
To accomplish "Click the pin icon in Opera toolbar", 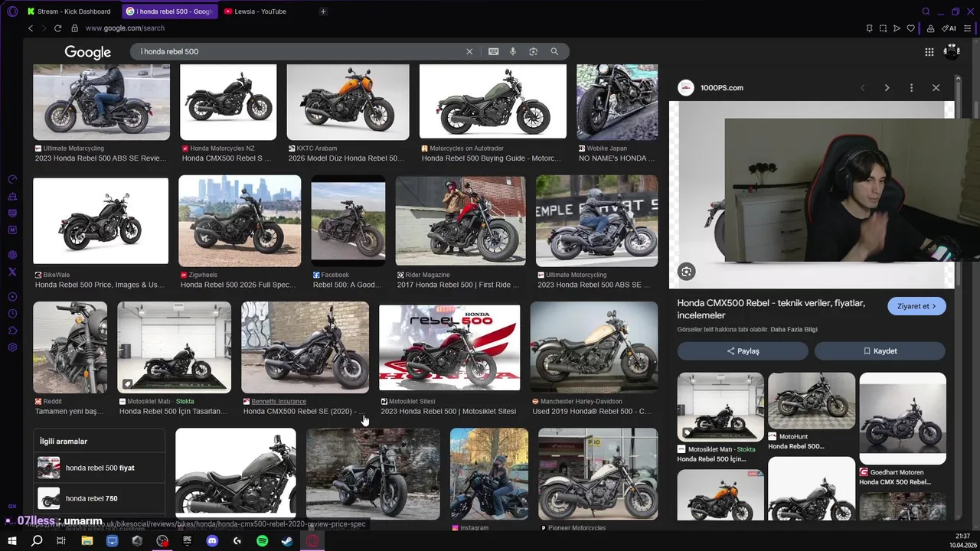I will click(x=869, y=28).
